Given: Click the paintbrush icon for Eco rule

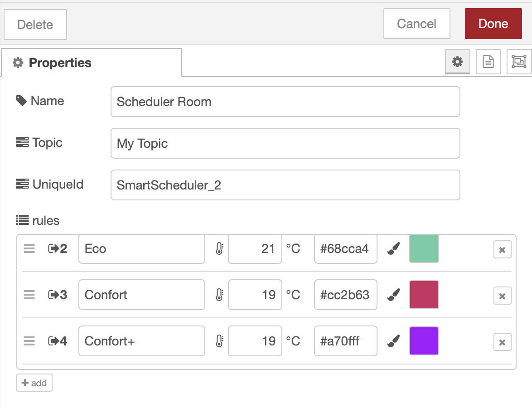Looking at the screenshot, I should click(x=393, y=248).
